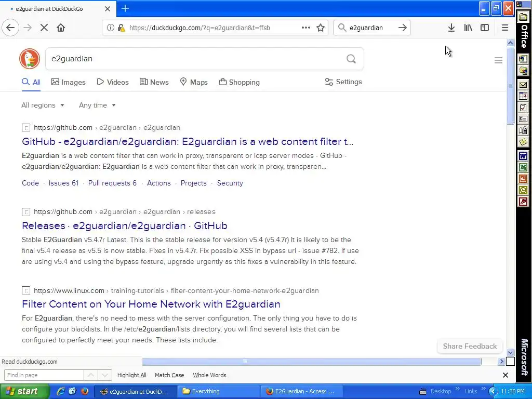Image resolution: width=532 pixels, height=399 pixels.
Task: Click the DuckDuckGo search magnifier button
Action: click(x=351, y=59)
